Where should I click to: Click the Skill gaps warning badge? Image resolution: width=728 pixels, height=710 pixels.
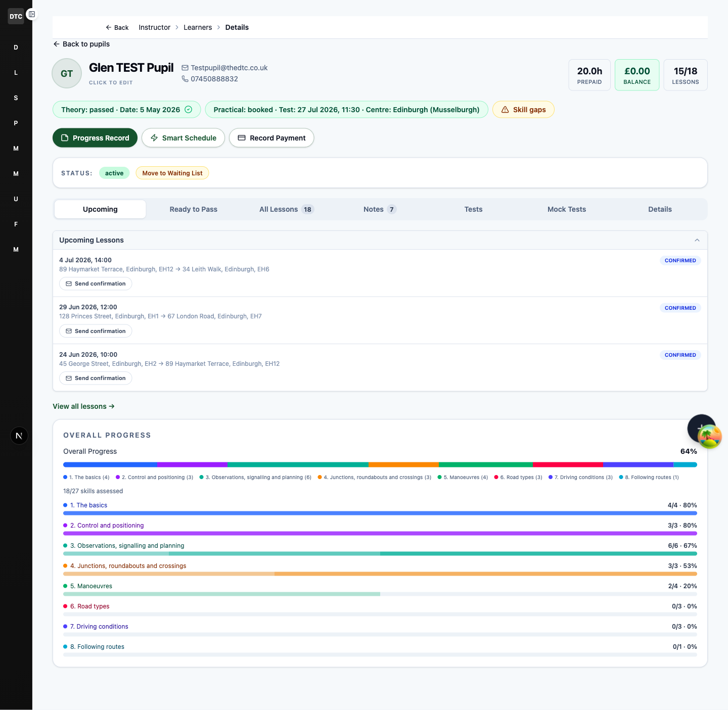point(523,110)
